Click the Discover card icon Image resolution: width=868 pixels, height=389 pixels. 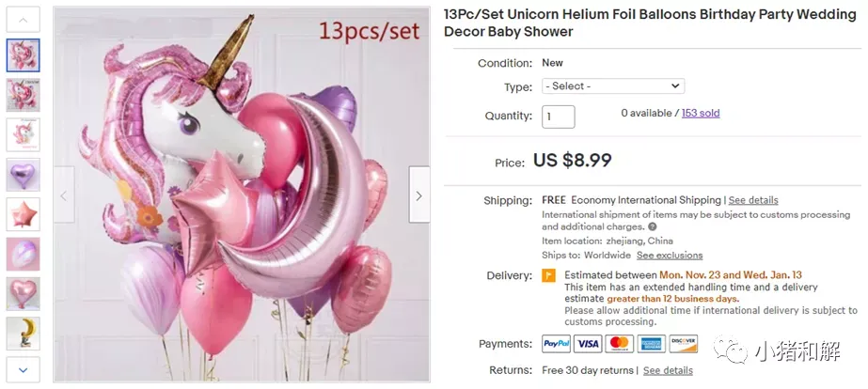684,344
